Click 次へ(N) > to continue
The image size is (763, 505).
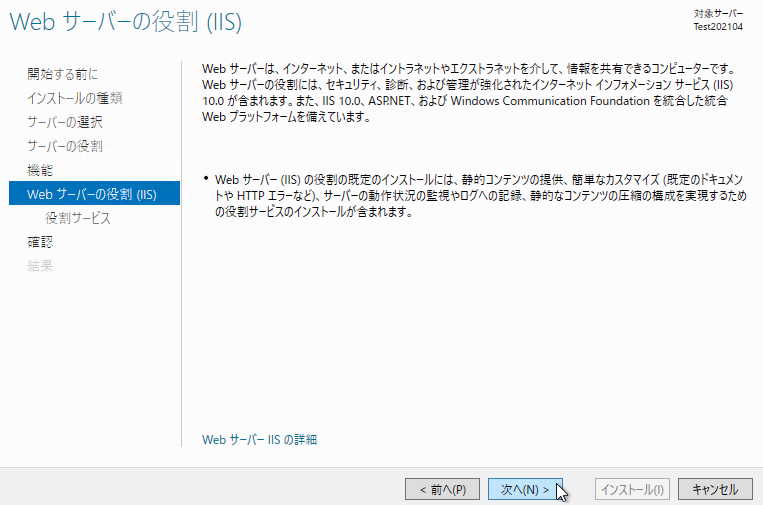click(x=525, y=489)
